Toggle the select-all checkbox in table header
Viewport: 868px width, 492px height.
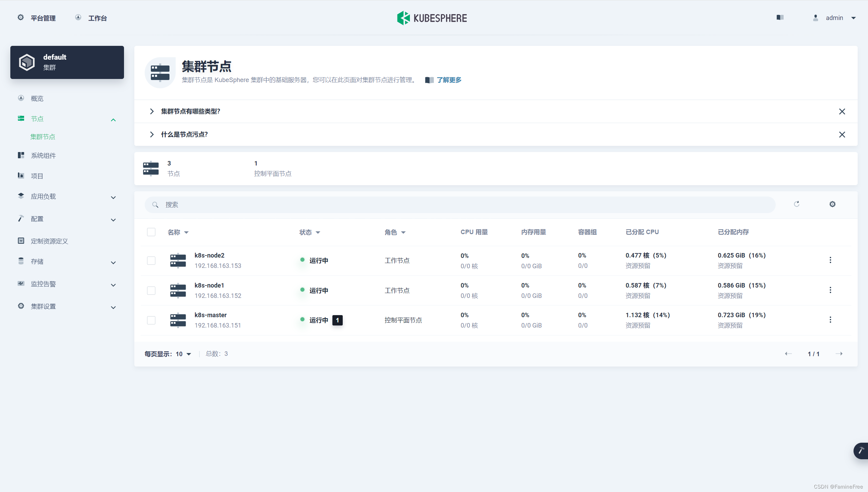[151, 232]
